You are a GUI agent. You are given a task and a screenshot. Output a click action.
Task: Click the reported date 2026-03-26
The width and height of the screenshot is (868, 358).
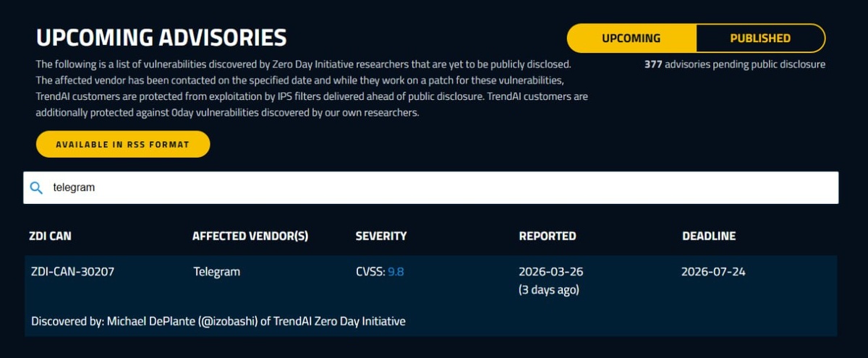[x=551, y=272]
